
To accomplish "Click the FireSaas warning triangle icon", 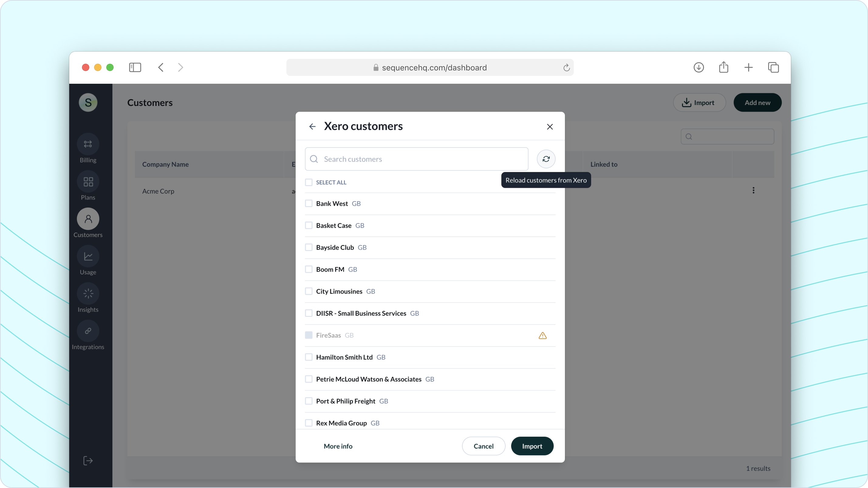I will pos(542,335).
